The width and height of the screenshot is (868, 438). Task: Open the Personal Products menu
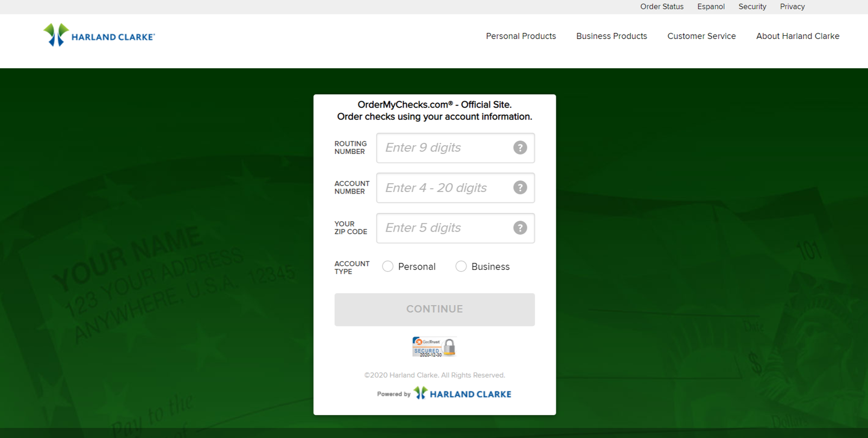(x=521, y=36)
